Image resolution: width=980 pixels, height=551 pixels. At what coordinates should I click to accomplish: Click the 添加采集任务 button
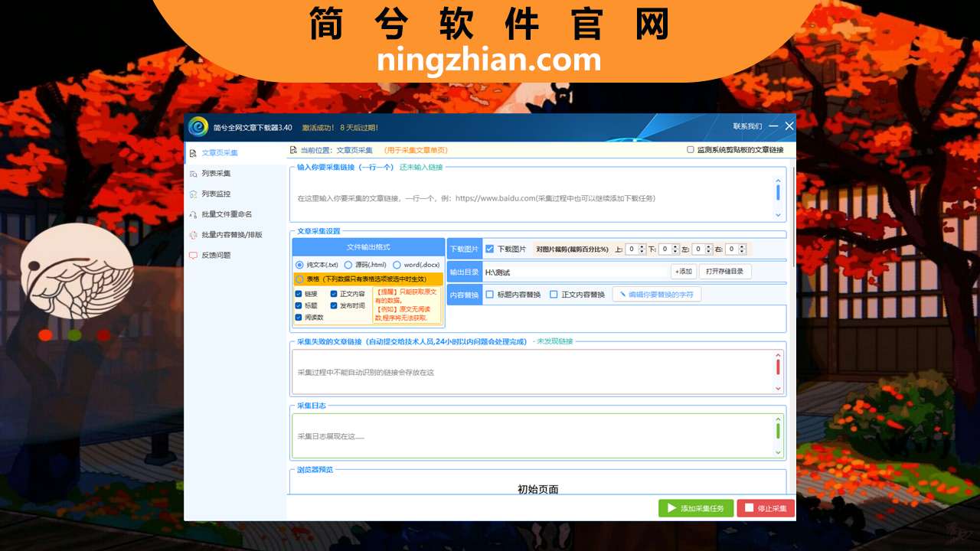point(696,508)
